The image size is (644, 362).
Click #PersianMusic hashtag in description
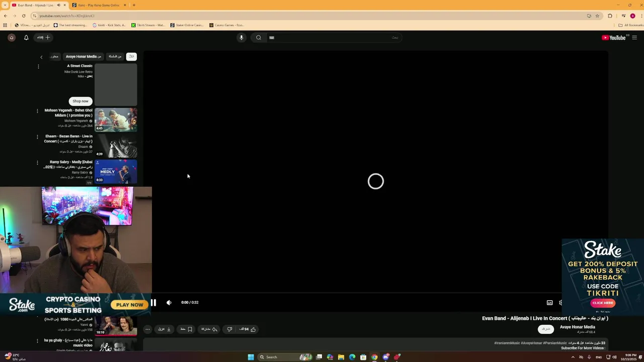click(555, 343)
